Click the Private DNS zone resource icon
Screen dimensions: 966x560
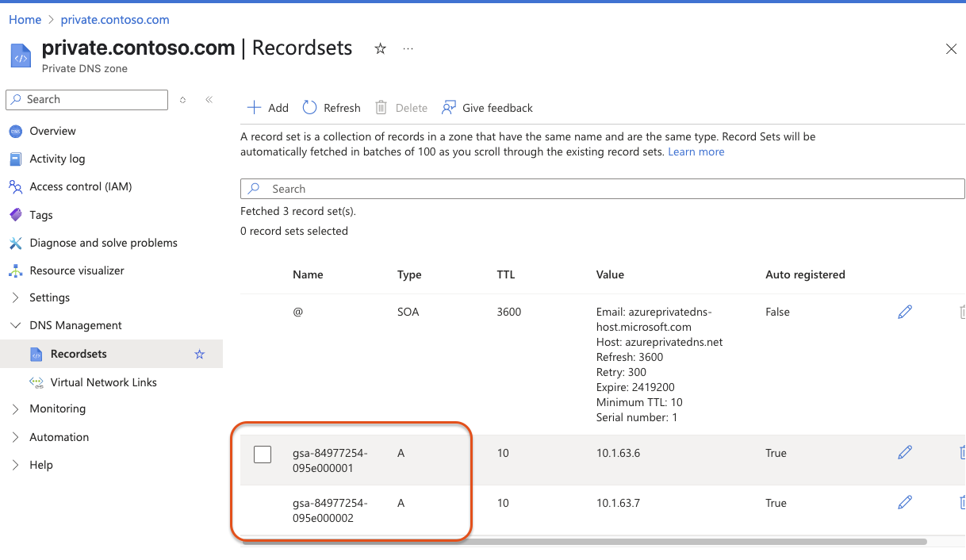click(21, 56)
